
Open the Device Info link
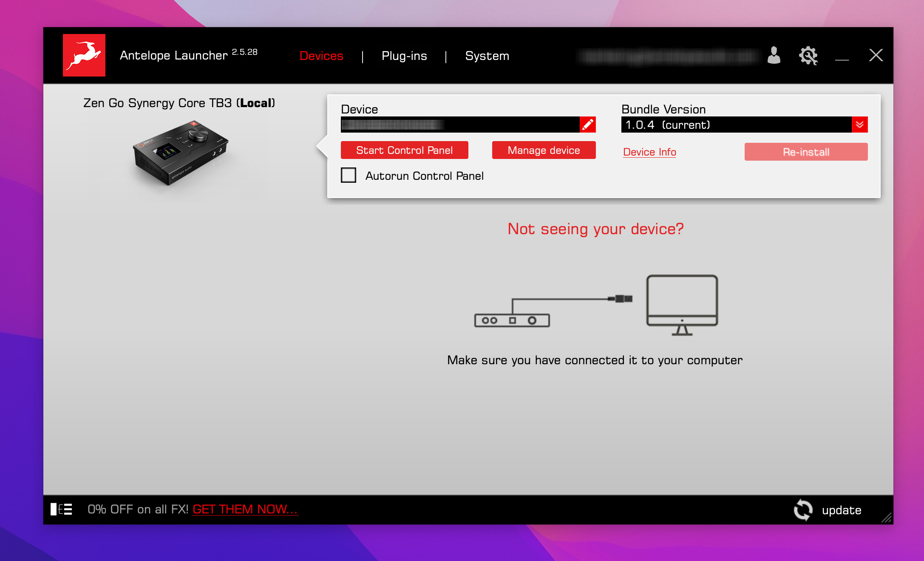pyautogui.click(x=649, y=152)
